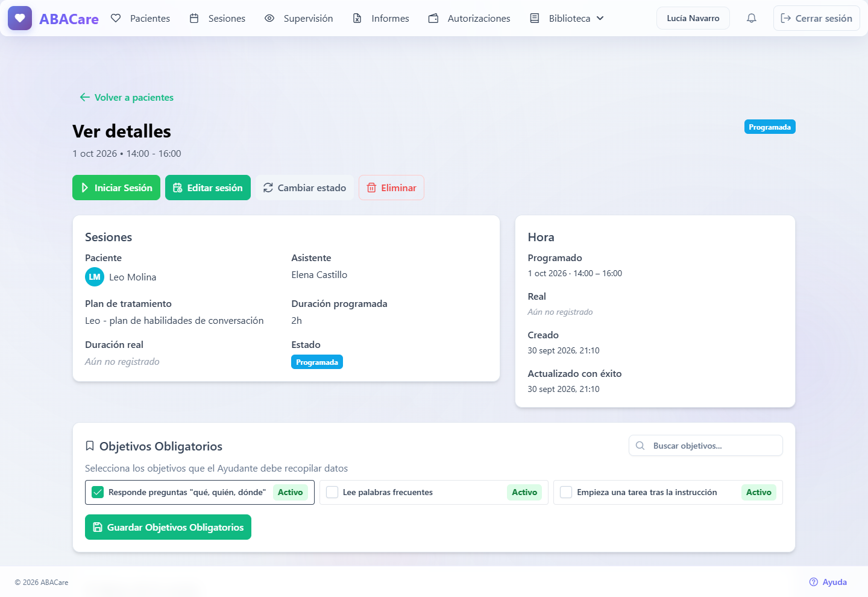Save with Guardar Objetivos Obligatorios button

click(168, 527)
